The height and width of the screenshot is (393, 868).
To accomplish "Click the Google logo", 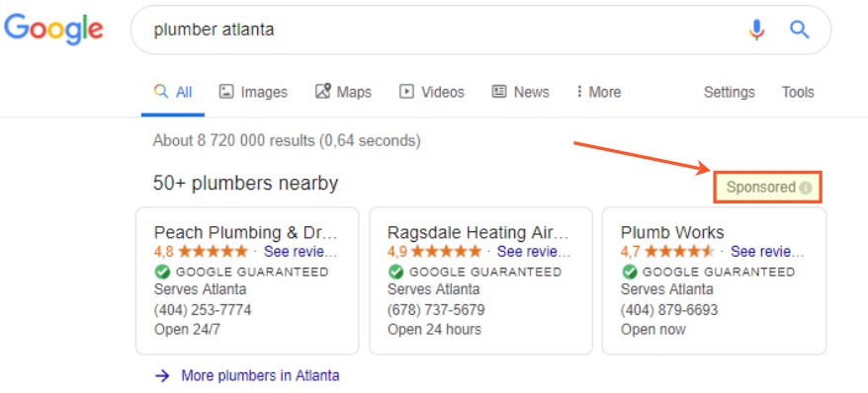I will (x=53, y=29).
